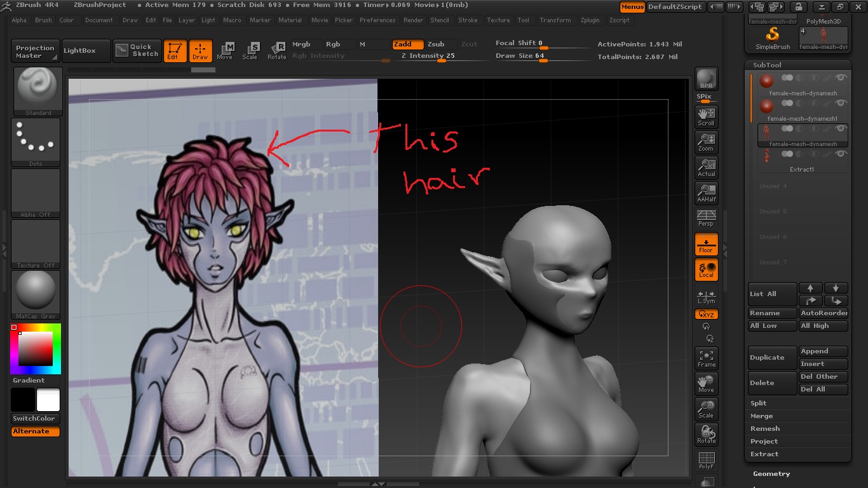Click the move subtool up arrow
The image size is (868, 488).
pos(810,288)
